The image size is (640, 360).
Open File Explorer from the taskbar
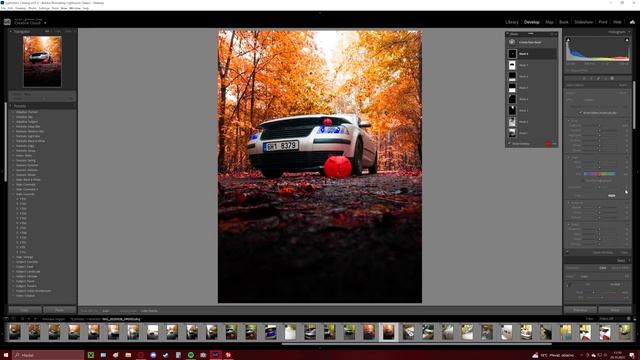pyautogui.click(x=128, y=355)
